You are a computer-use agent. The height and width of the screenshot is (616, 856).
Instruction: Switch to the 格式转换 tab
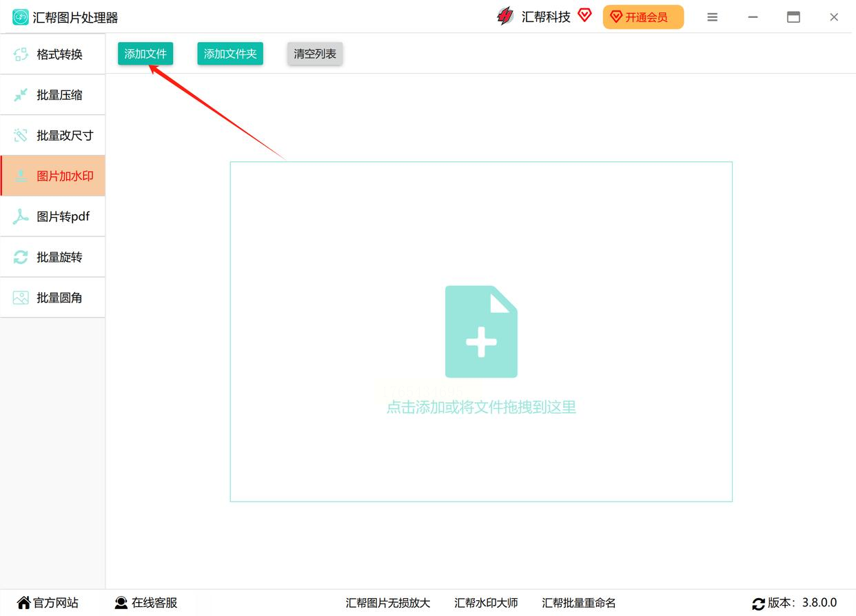pyautogui.click(x=52, y=54)
